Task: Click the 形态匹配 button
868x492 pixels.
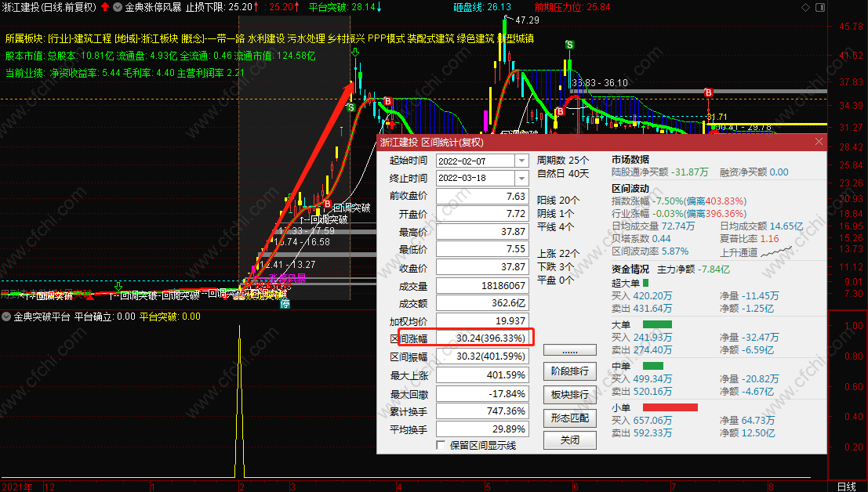Action: pyautogui.click(x=569, y=418)
